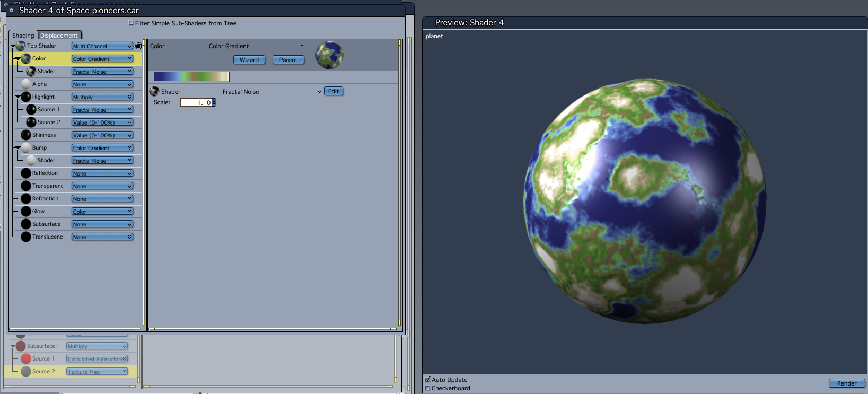The width and height of the screenshot is (868, 394).
Task: Open the Shininess Value (0-100%) dropdown
Action: tap(102, 135)
